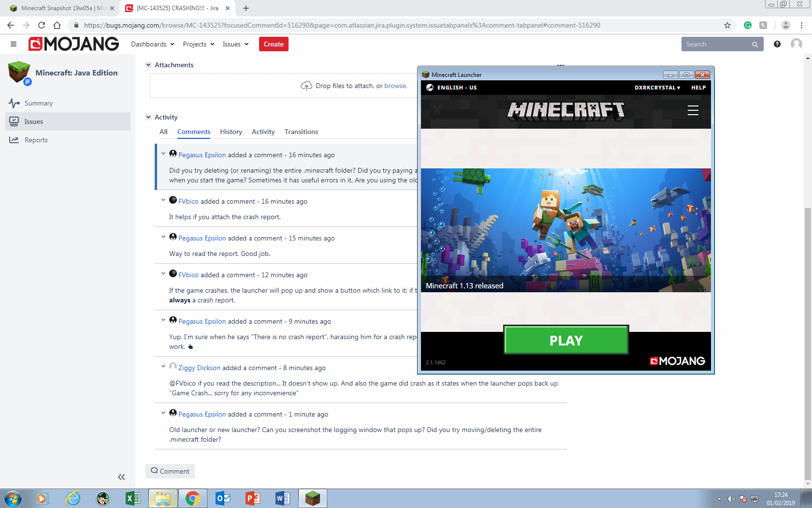This screenshot has width=812, height=508.
Task: Click the Mojang logo in the launcher
Action: pos(678,361)
